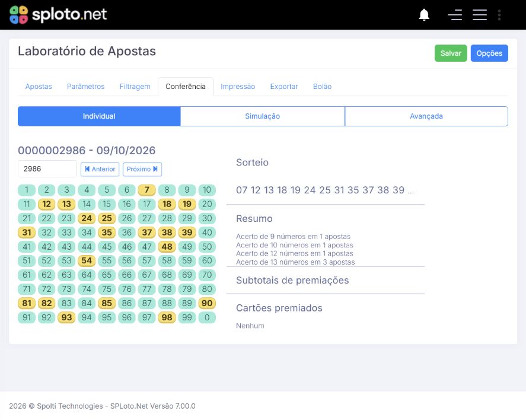
Task: Click highlighted number 90 ball
Action: click(x=207, y=303)
